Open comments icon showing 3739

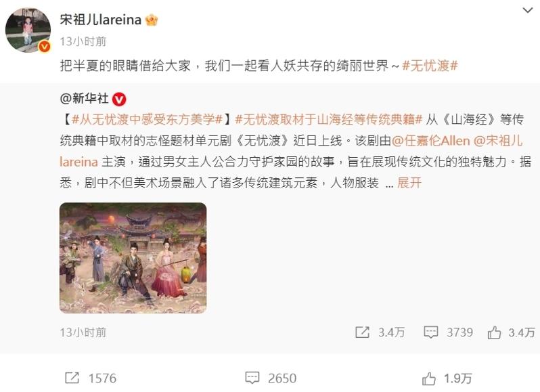click(x=431, y=332)
